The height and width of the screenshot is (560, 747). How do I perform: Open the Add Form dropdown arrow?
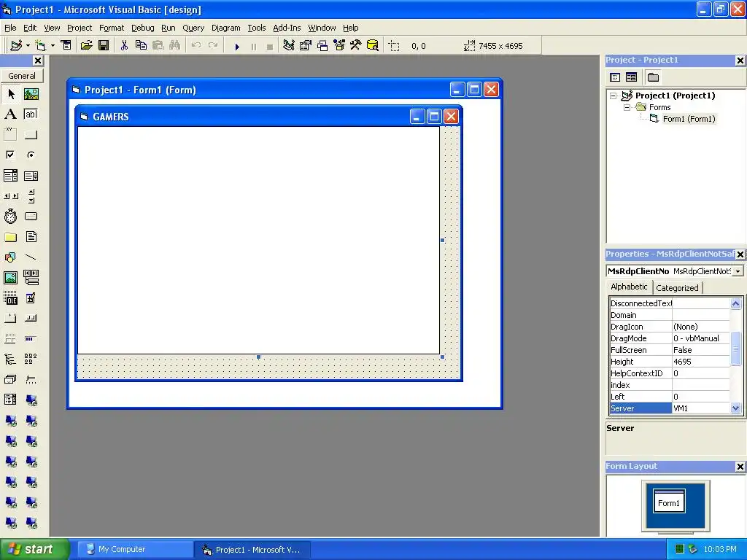click(x=53, y=46)
